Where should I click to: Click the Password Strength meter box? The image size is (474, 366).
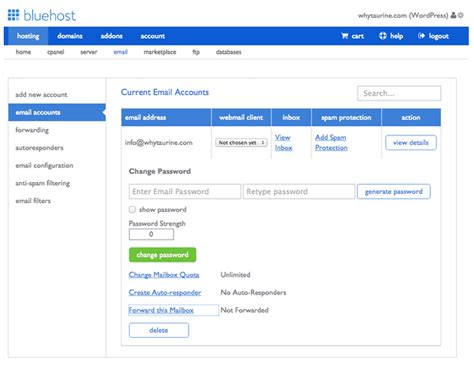[151, 234]
